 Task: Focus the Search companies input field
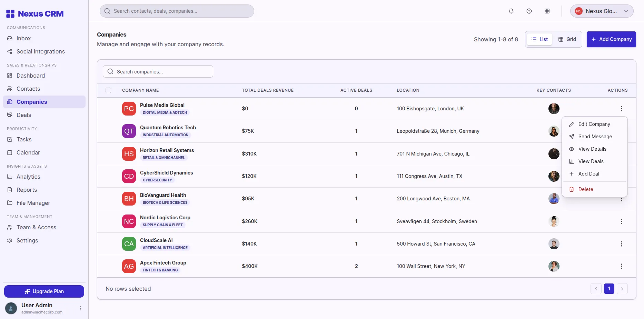pyautogui.click(x=158, y=71)
